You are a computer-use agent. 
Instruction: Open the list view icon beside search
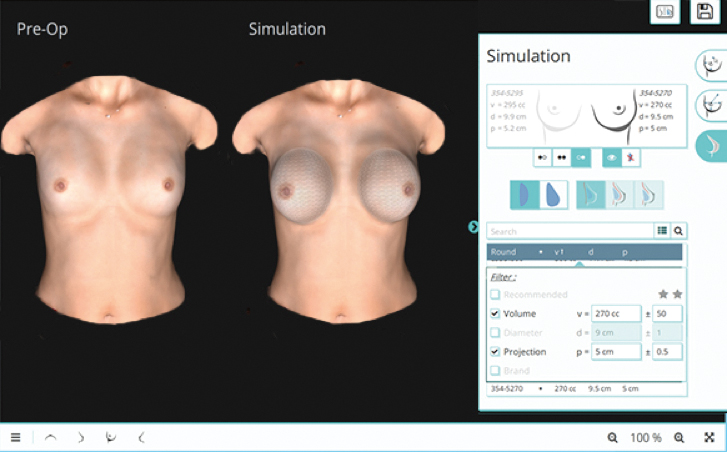pos(662,230)
